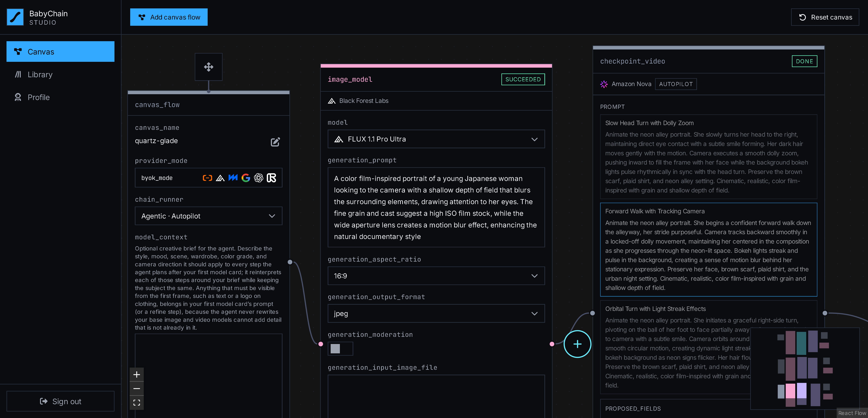The width and height of the screenshot is (868, 418).
Task: Click the blue M provider icon in byok_mode
Action: click(x=233, y=178)
